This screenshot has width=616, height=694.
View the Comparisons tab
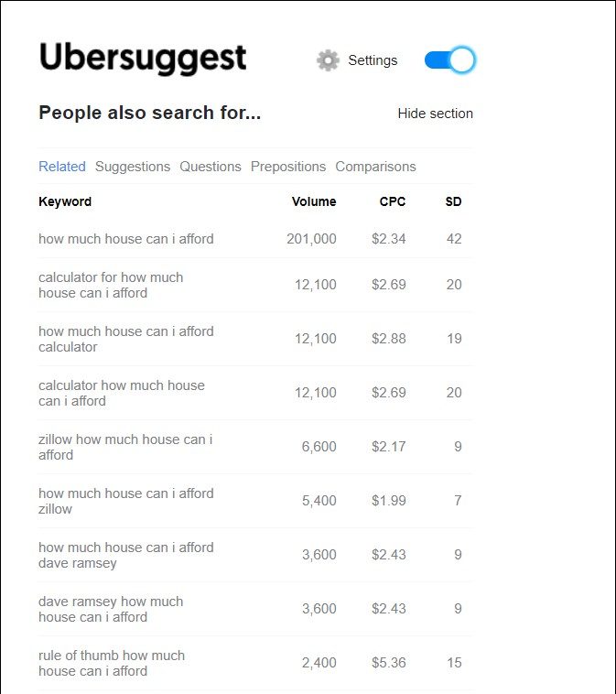coord(375,167)
